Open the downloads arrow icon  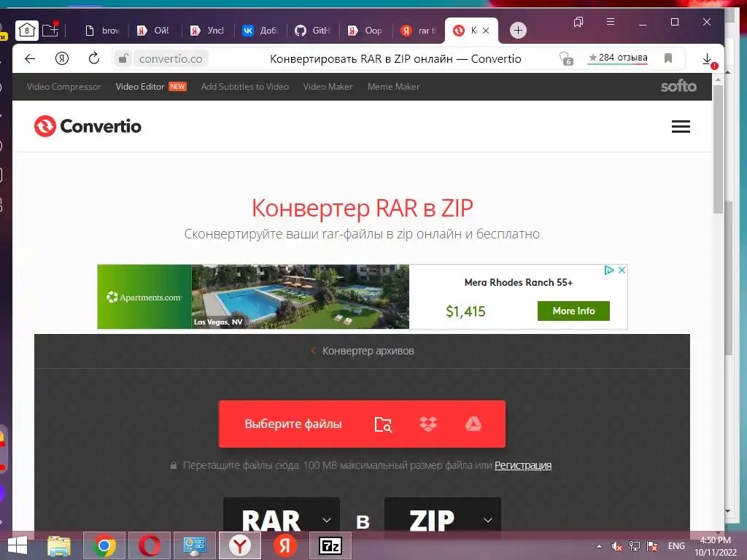pyautogui.click(x=707, y=59)
